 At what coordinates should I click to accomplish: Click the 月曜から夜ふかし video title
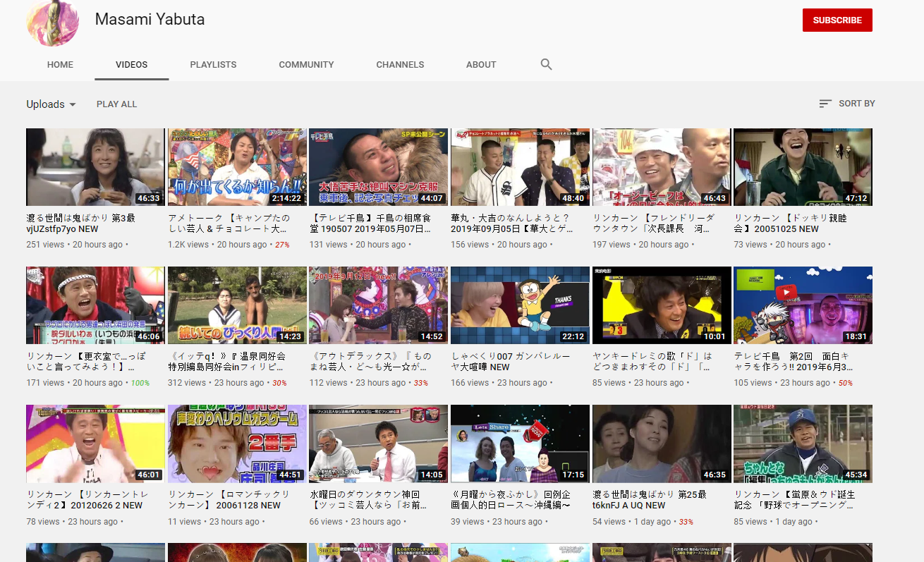[x=511, y=500]
